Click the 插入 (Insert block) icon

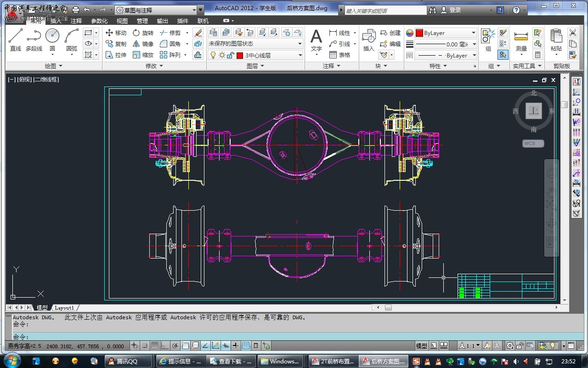[x=369, y=40]
